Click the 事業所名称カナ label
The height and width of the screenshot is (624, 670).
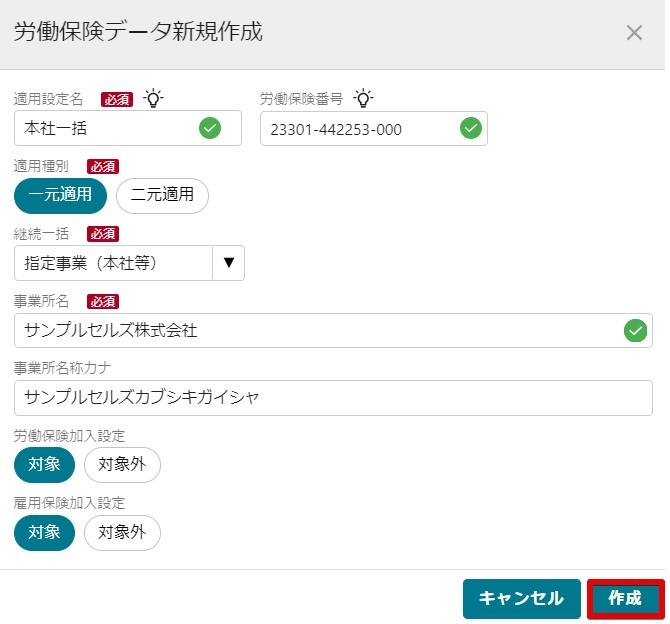point(62,368)
